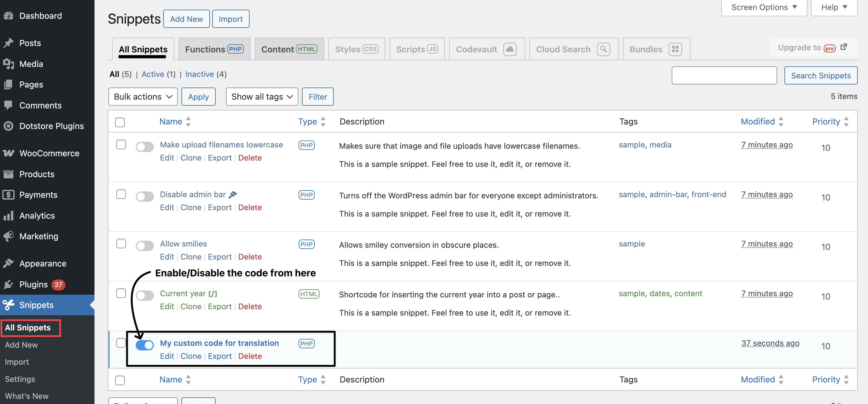The image size is (868, 404).
Task: Click the PHP badge on Functions tab
Action: 235,49
